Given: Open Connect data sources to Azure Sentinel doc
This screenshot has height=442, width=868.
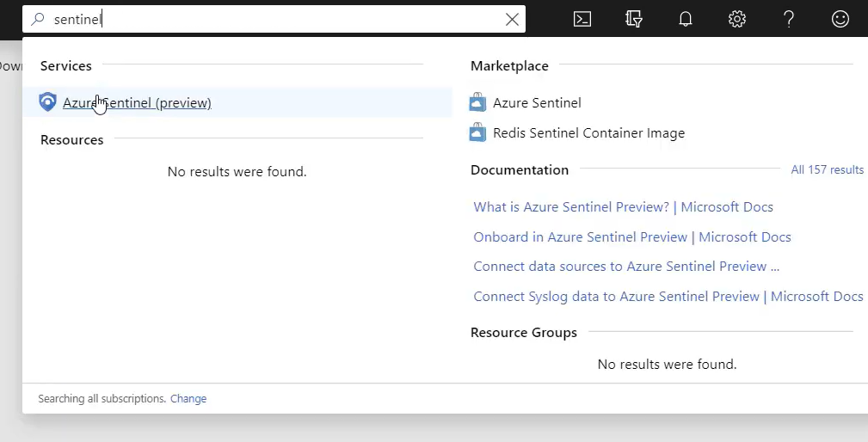Looking at the screenshot, I should pyautogui.click(x=626, y=266).
